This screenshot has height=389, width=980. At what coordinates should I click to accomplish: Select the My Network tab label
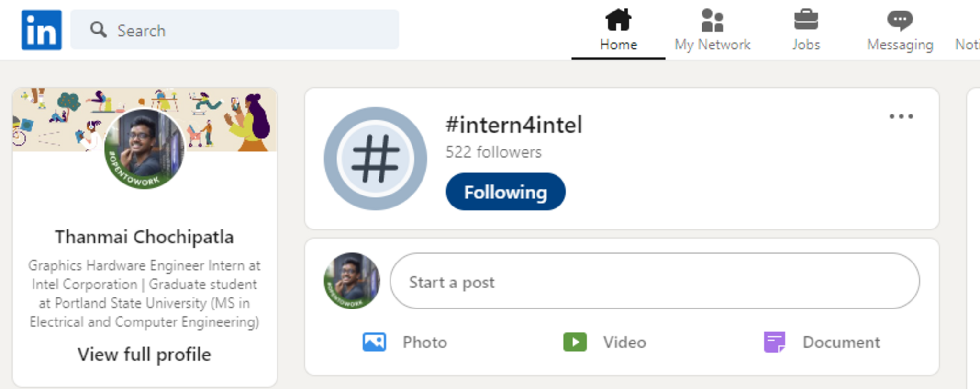712,45
